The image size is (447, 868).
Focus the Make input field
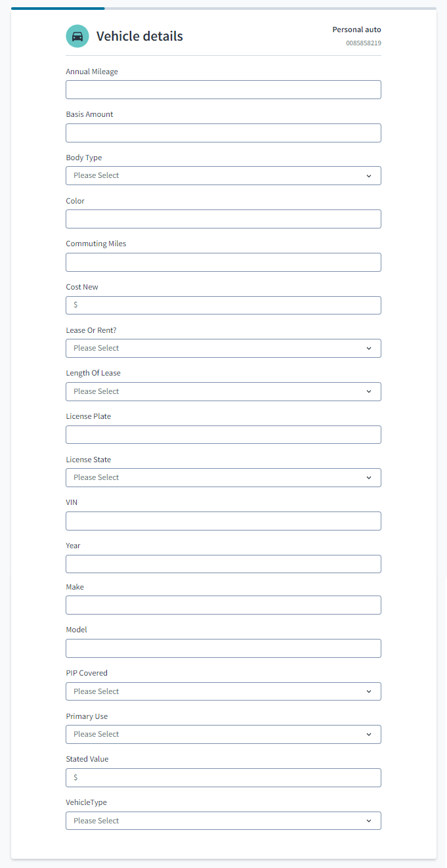(223, 605)
